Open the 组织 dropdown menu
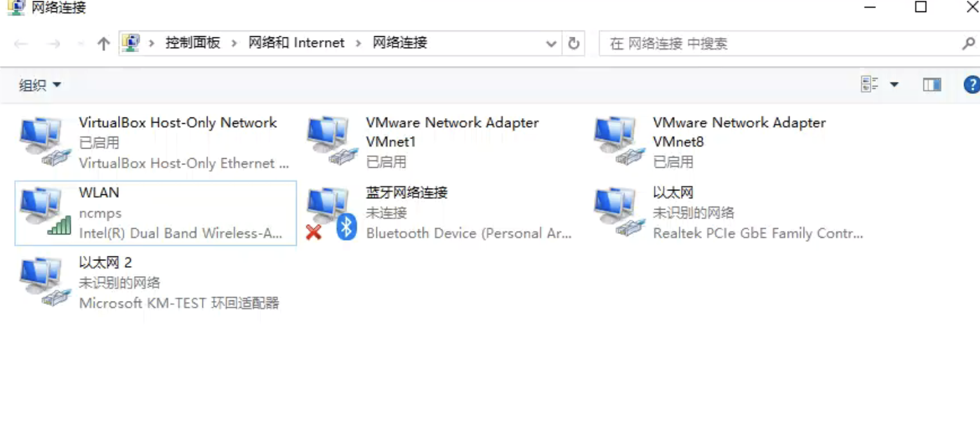This screenshot has width=980, height=428. click(39, 85)
